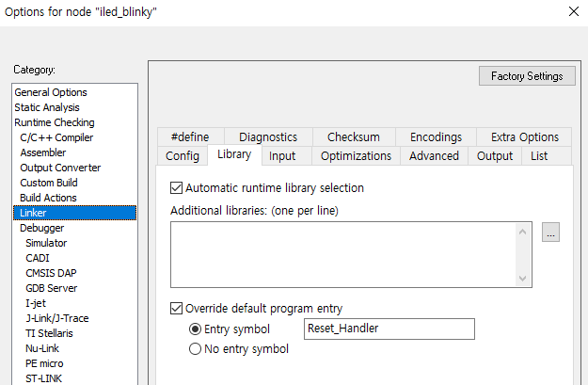
Task: Open the Debugger category
Action: pos(41,228)
